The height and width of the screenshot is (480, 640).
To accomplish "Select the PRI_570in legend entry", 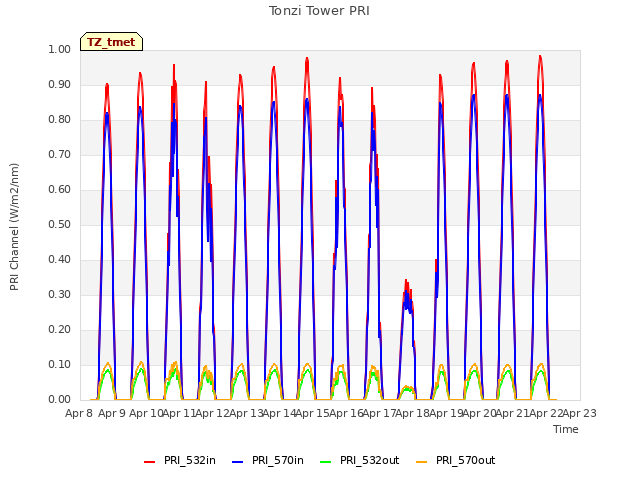I will [268, 460].
